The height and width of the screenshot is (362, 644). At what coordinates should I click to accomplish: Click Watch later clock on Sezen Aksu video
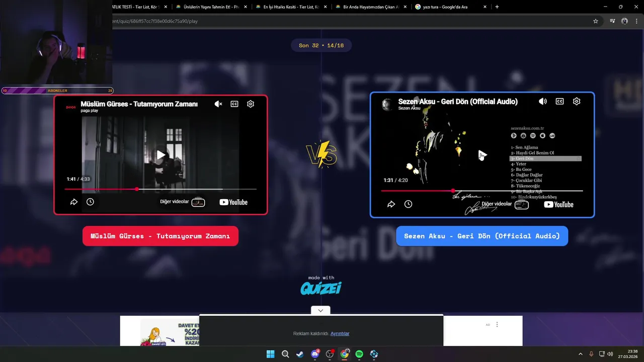click(x=408, y=204)
